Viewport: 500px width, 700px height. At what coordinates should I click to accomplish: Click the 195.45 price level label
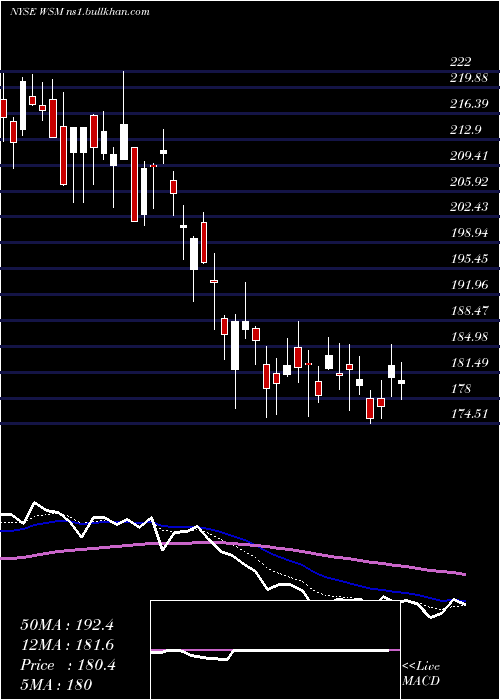pyautogui.click(x=469, y=259)
